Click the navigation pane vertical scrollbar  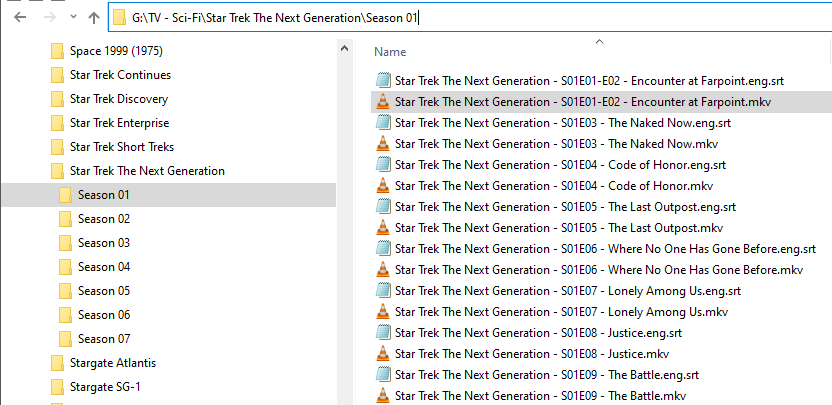tap(344, 200)
